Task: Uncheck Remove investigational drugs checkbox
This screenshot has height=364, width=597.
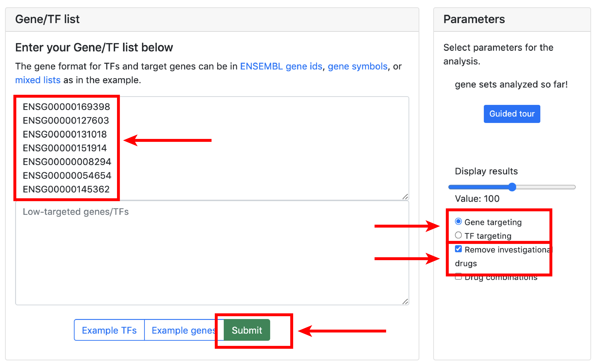Action: click(458, 249)
